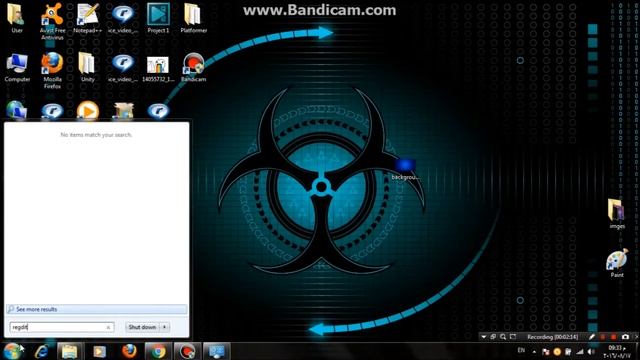The height and width of the screenshot is (360, 640).
Task: Open the network signal tray icon
Action: pyautogui.click(x=580, y=351)
